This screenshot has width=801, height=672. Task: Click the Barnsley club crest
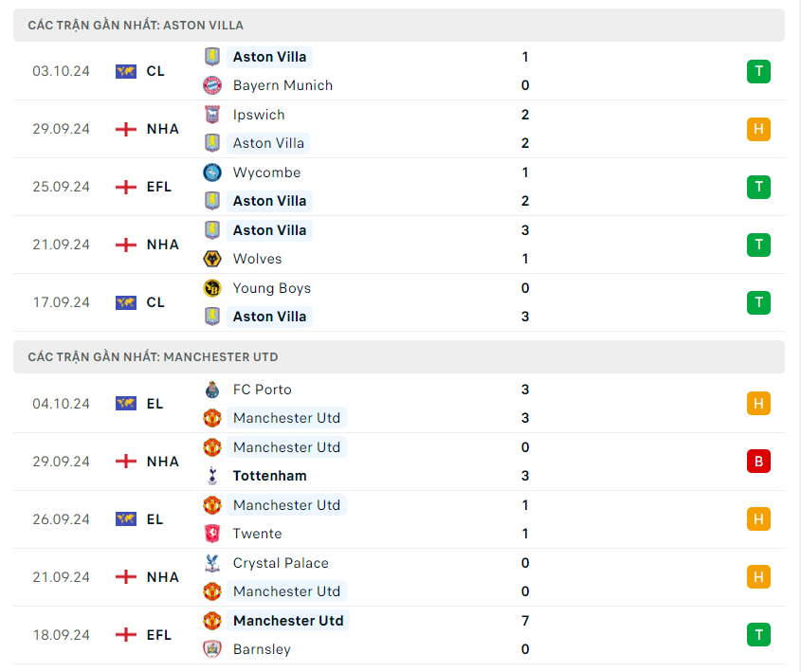[212, 649]
